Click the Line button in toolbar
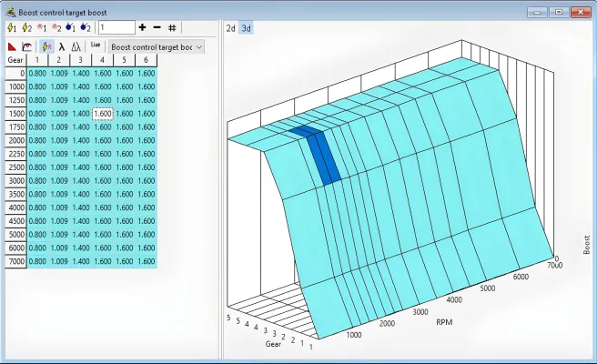Image resolution: width=597 pixels, height=364 pixels. 96,45
